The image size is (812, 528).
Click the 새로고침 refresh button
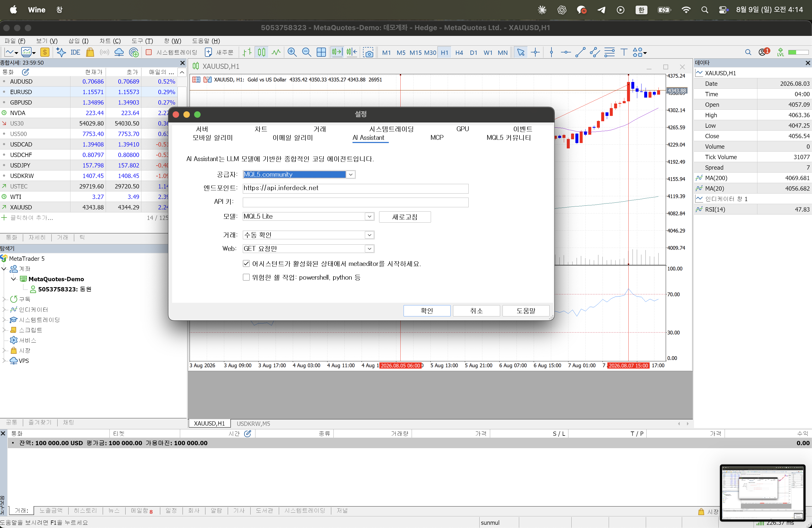pos(405,217)
